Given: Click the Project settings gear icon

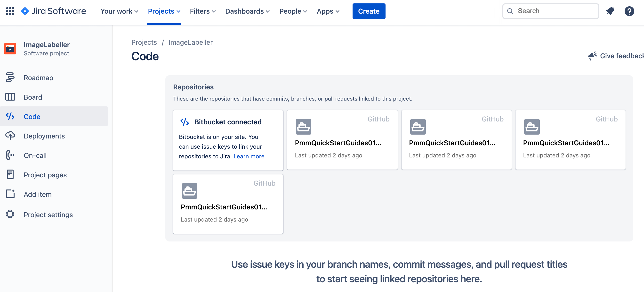Looking at the screenshot, I should pos(10,214).
